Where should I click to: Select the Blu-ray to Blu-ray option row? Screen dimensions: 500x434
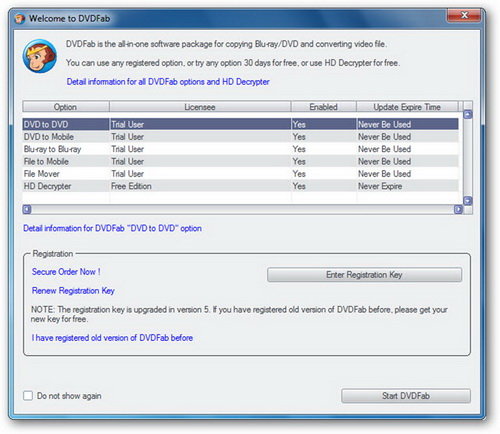pos(240,149)
